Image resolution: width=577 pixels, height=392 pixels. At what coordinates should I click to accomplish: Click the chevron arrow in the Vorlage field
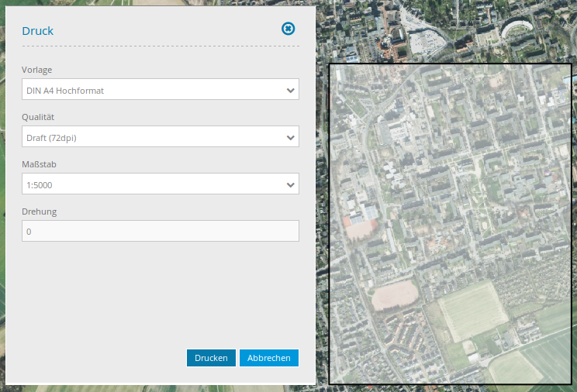pyautogui.click(x=291, y=91)
